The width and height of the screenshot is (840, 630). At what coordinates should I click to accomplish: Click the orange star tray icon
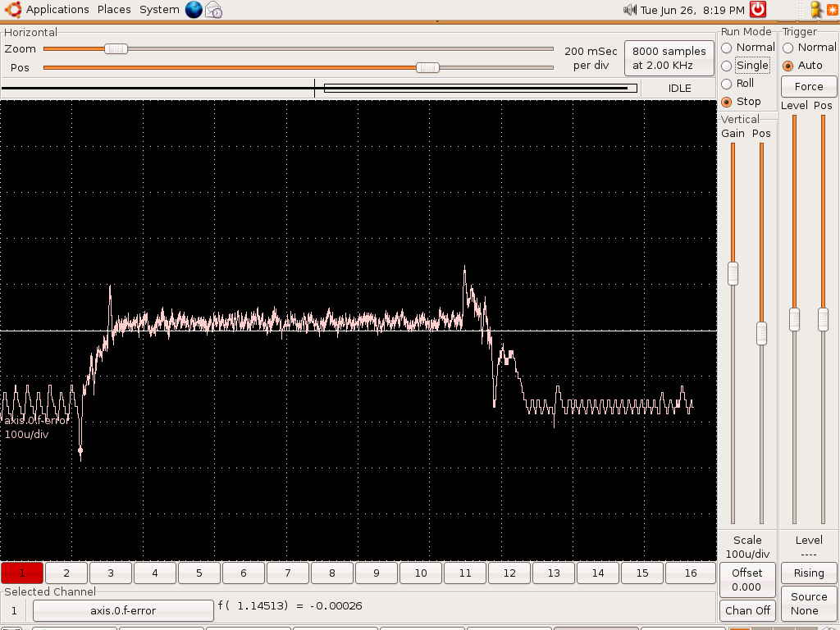pos(833,10)
